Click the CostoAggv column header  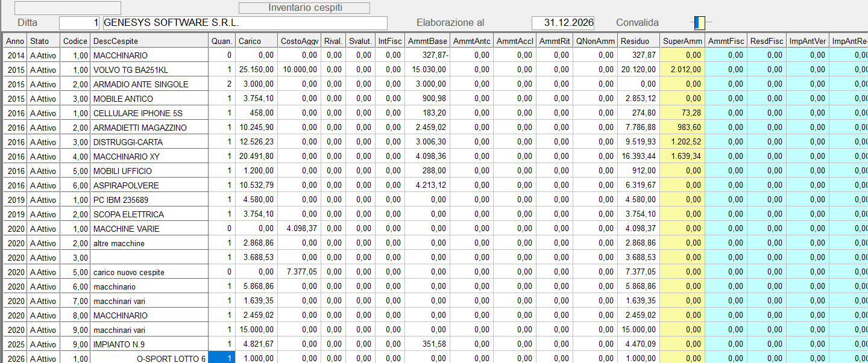coord(300,41)
